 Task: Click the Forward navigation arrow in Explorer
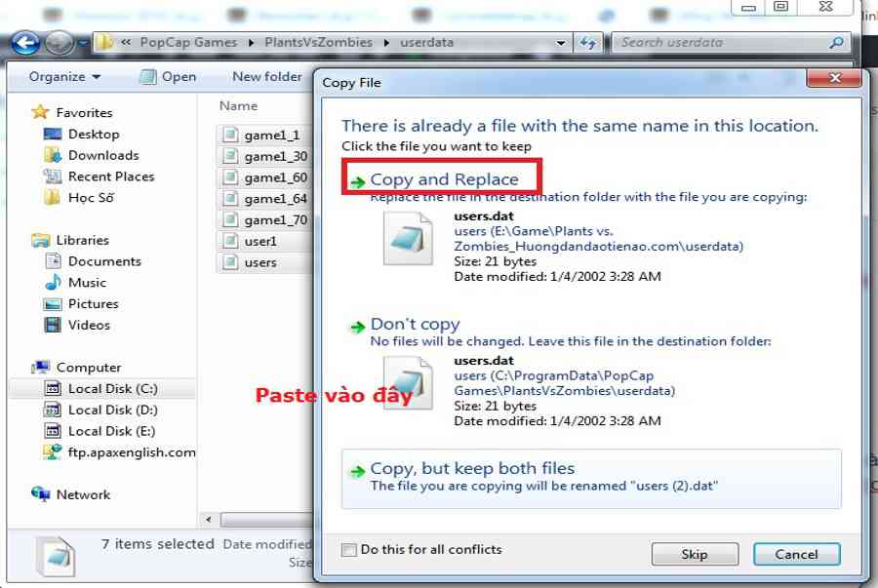point(59,43)
